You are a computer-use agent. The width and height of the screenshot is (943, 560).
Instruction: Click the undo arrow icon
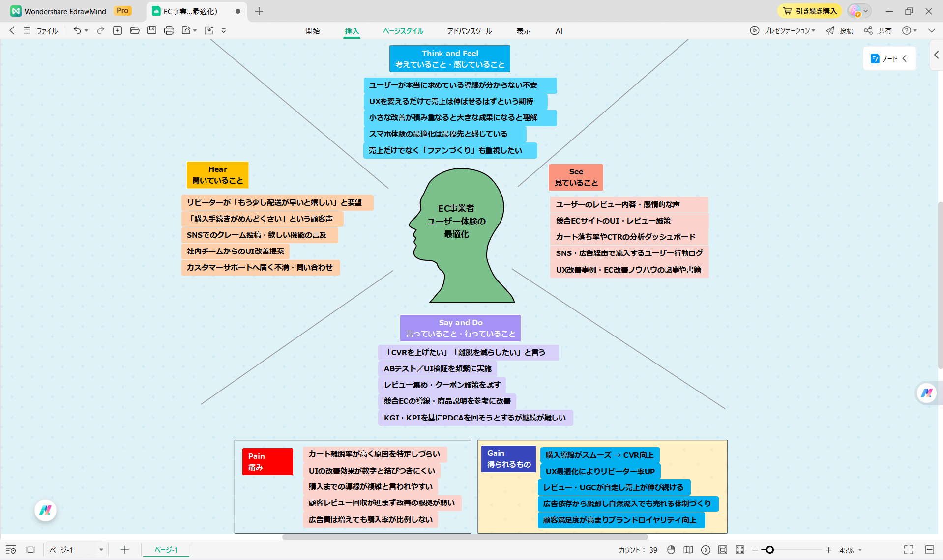(77, 30)
